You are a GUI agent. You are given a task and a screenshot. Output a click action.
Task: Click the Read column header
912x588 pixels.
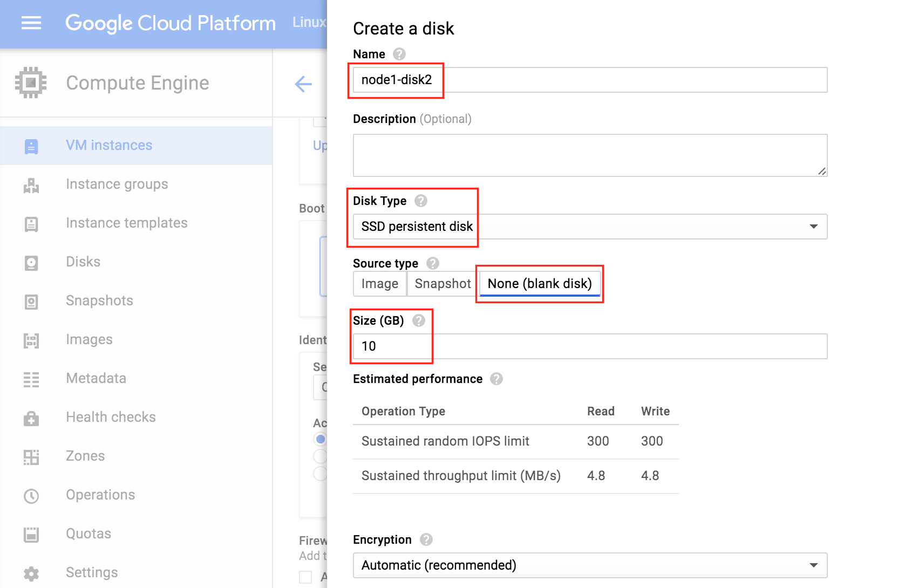coord(601,411)
